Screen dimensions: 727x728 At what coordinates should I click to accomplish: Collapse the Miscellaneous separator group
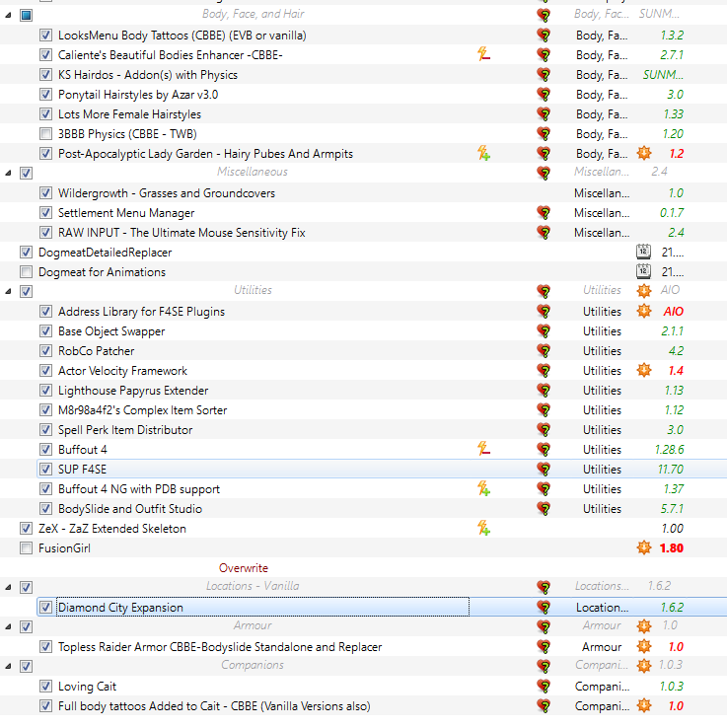click(8, 174)
